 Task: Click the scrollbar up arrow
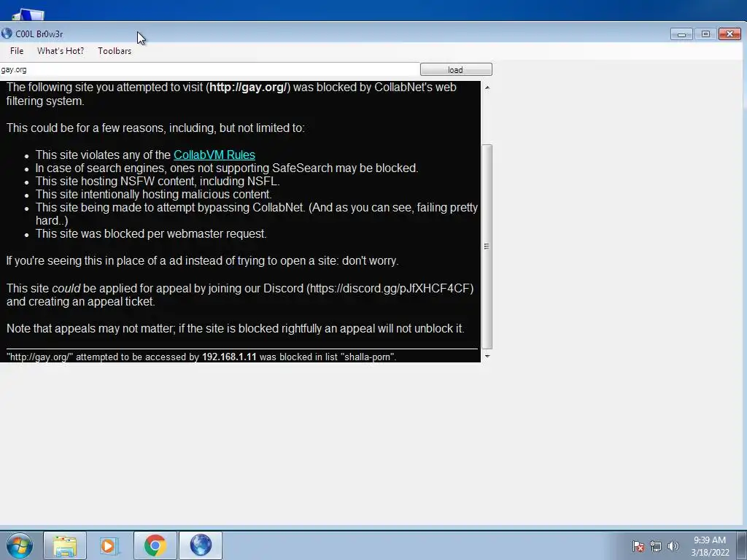tap(487, 87)
